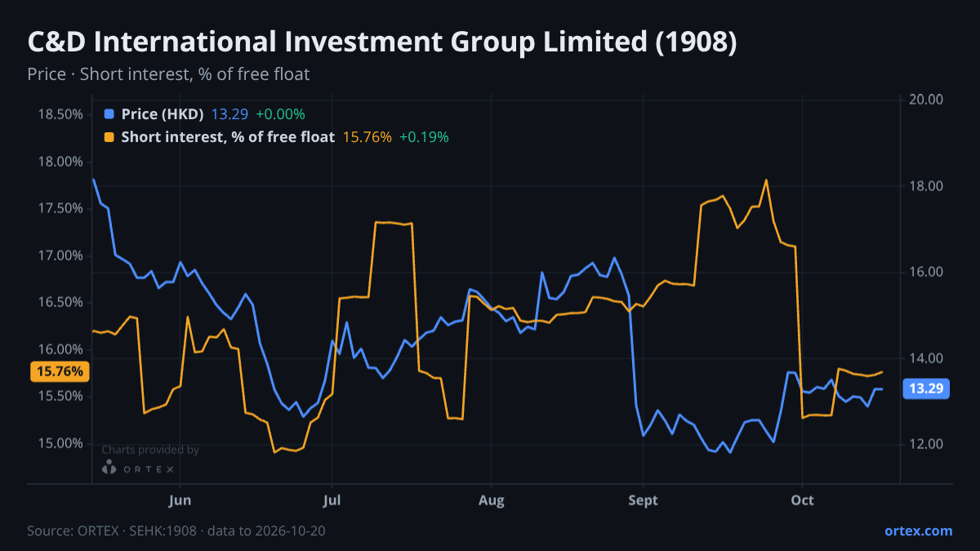980x551 pixels.
Task: Click the 16.00% left axis label
Action: (60, 349)
